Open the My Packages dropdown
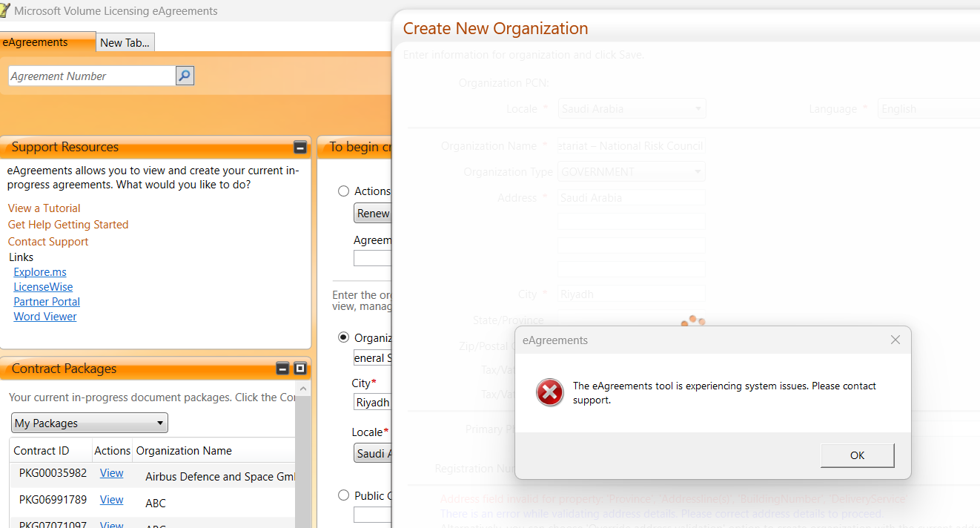 click(90, 423)
